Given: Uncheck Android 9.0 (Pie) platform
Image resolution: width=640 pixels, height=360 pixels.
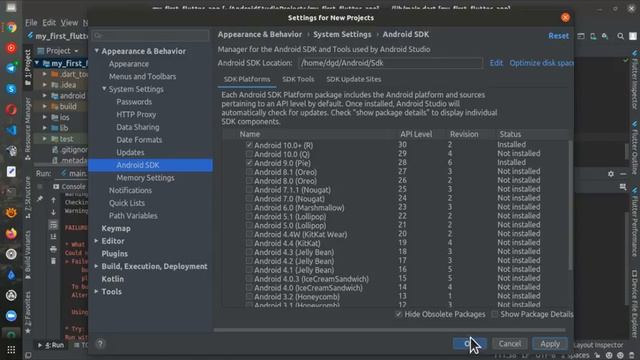Looking at the screenshot, I should point(249,163).
